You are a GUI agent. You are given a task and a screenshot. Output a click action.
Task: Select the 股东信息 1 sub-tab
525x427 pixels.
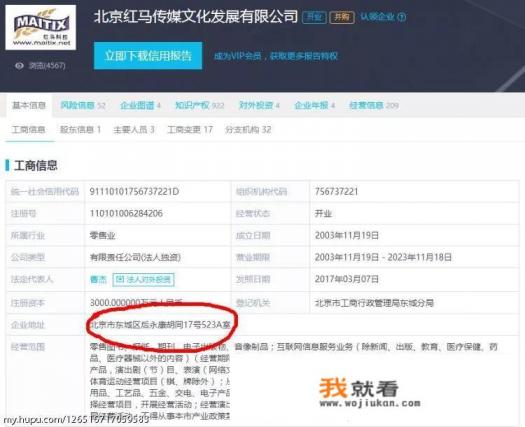tap(80, 130)
